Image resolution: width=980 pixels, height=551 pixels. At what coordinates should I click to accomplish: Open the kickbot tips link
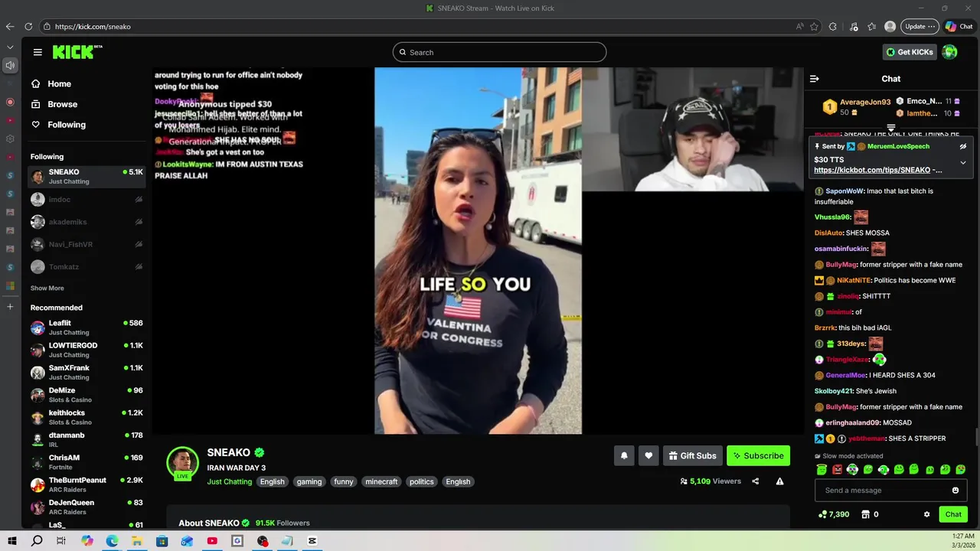(873, 170)
